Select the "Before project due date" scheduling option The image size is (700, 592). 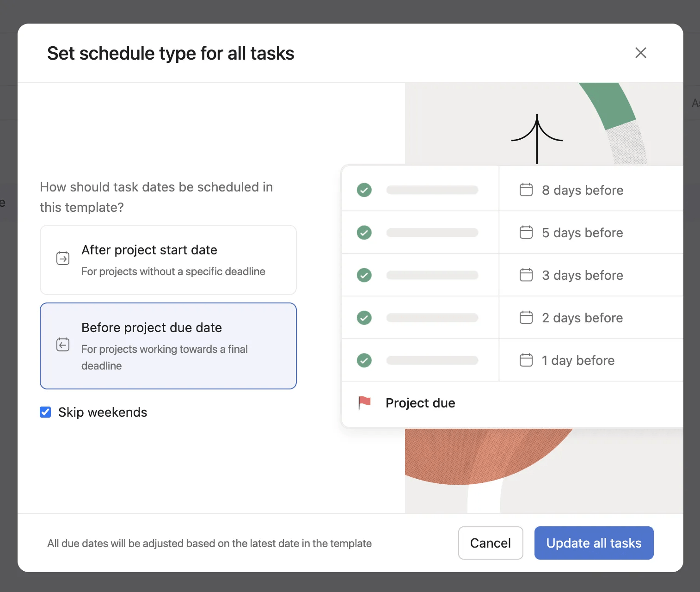[168, 346]
